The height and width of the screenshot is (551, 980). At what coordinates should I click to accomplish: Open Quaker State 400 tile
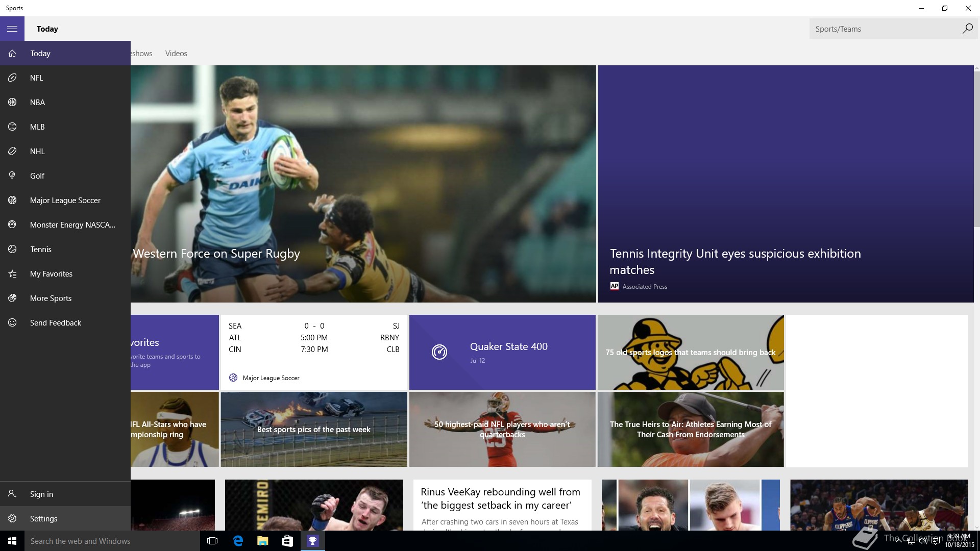click(502, 352)
